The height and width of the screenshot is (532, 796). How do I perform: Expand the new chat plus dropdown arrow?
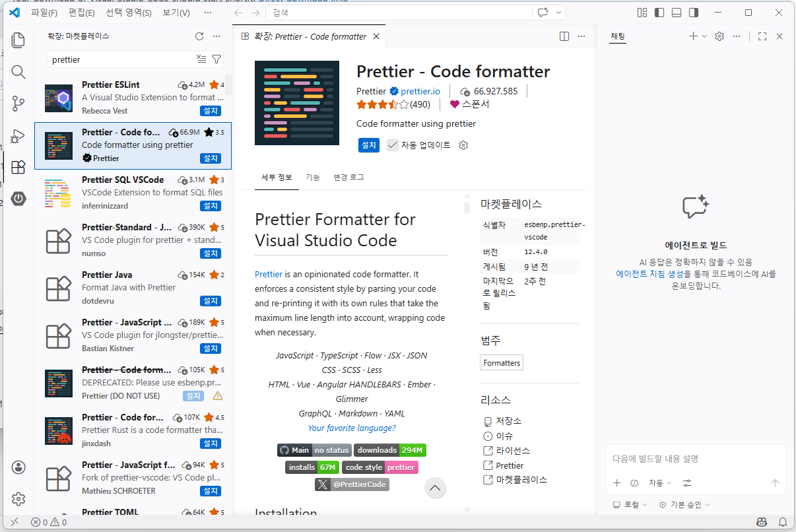704,36
